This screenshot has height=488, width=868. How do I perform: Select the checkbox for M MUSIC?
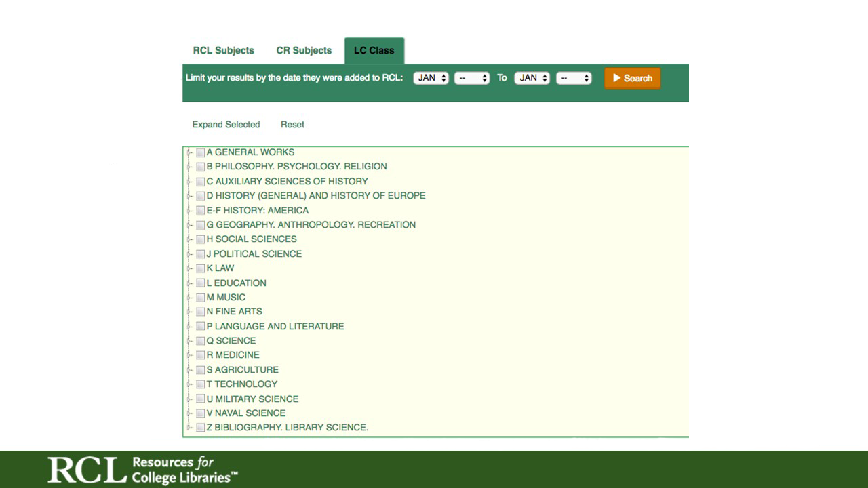200,298
